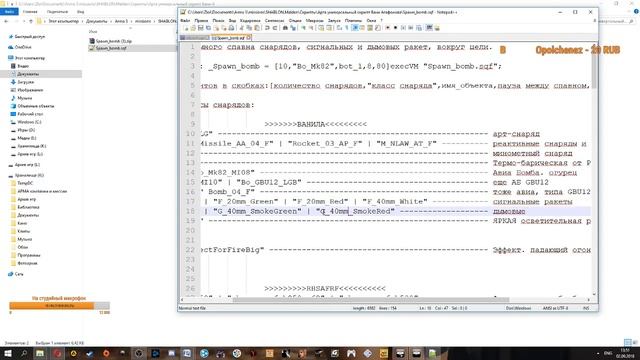Image resolution: width=640 pixels, height=360 pixels.
Task: Click the Save All toolbar icon
Action: click(208, 28)
